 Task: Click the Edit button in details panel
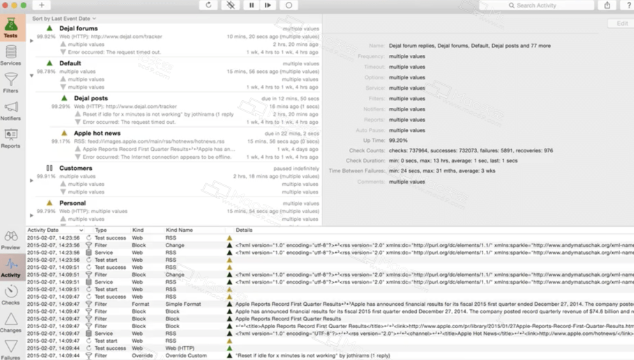[x=622, y=23]
